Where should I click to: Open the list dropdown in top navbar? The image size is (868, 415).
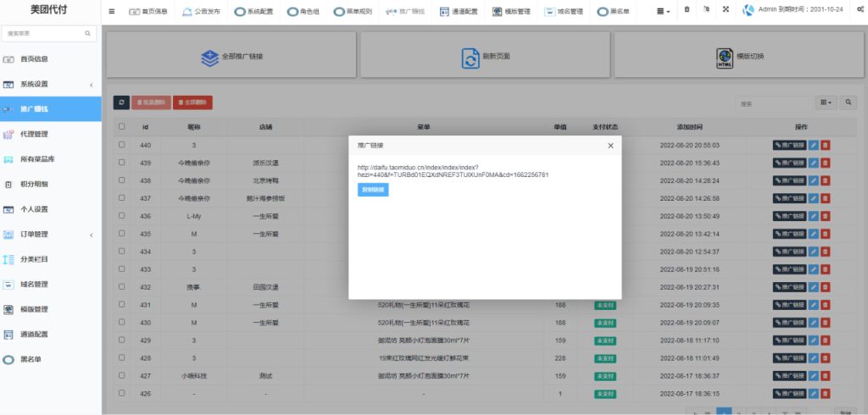coord(664,11)
